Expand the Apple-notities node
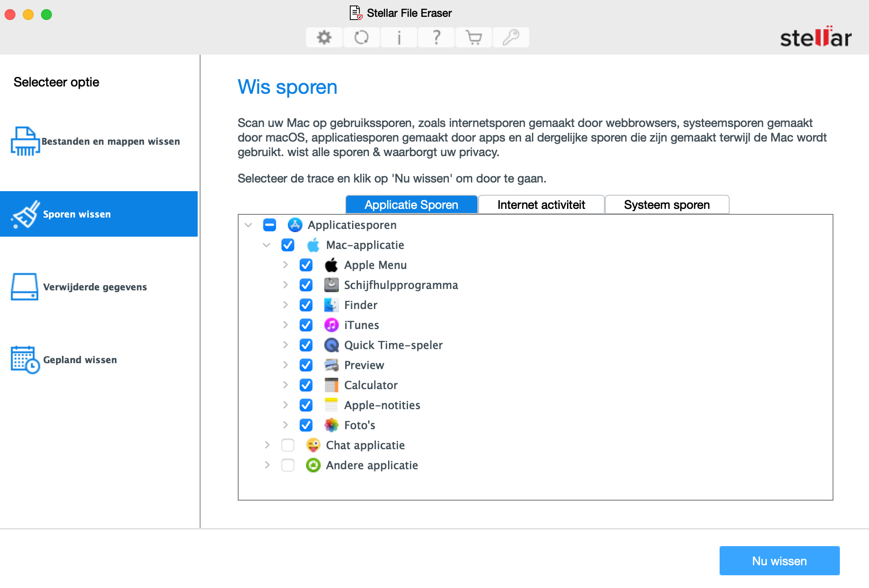869x588 pixels. tap(285, 405)
